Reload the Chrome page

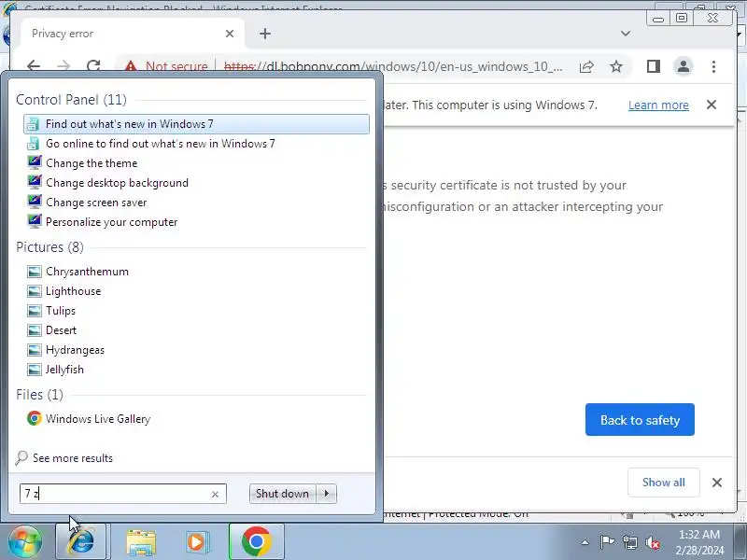[94, 65]
